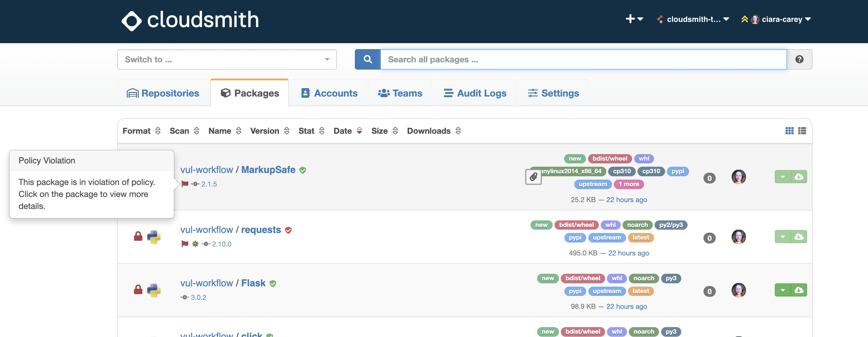The width and height of the screenshot is (868, 337).
Task: Open the actions dropdown for MarkupSafe
Action: point(782,177)
